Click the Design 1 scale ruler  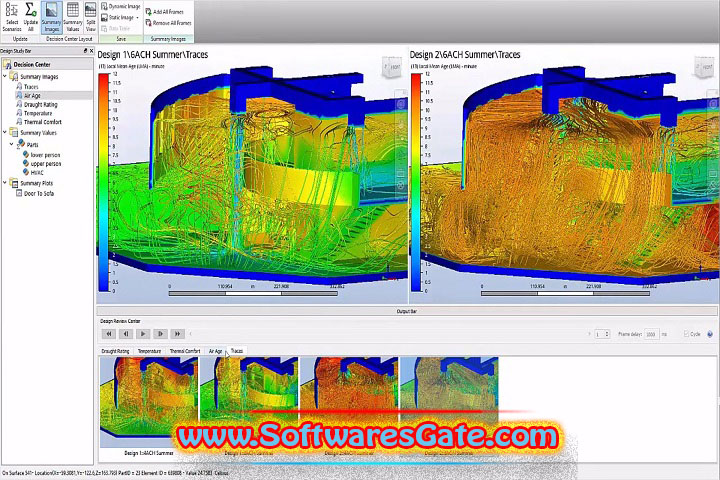[x=253, y=293]
